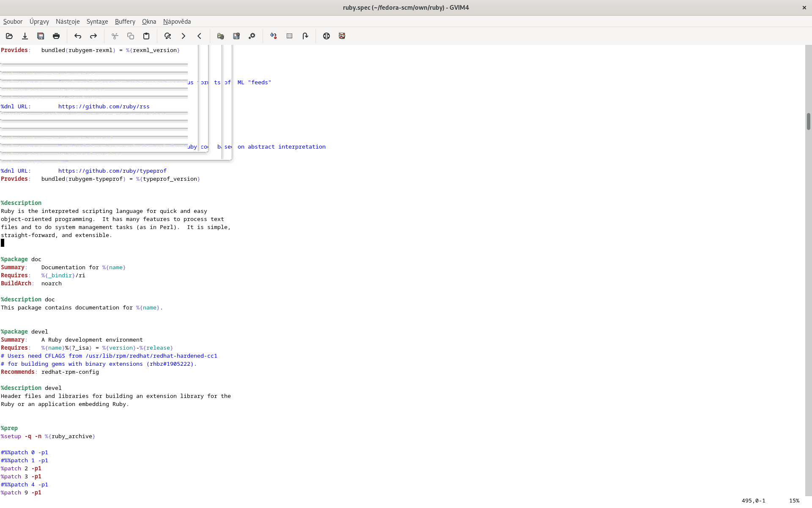The height and width of the screenshot is (508, 812).
Task: Click the cursor position '495,0-1' in status
Action: click(x=754, y=501)
